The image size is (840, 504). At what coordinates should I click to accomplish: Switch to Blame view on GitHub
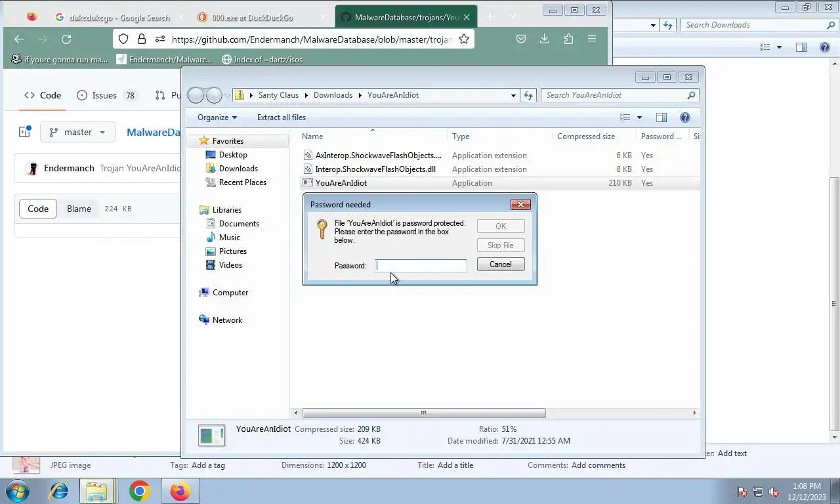[x=79, y=209]
